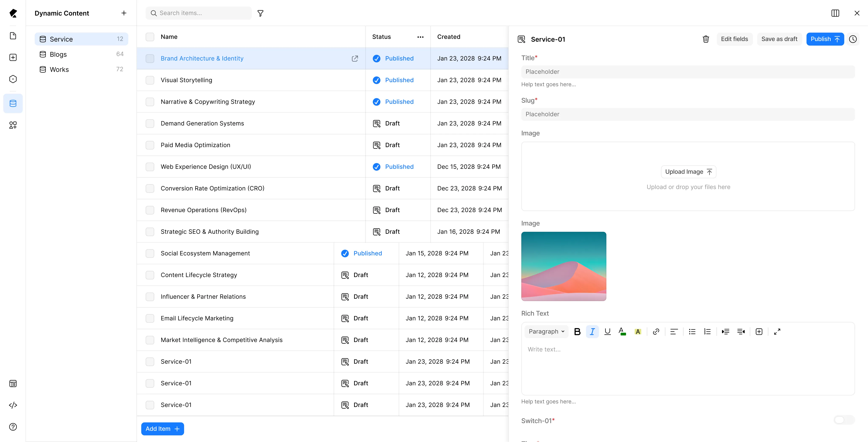868x442 pixels.
Task: Insert a bulleted list
Action: coord(692,332)
